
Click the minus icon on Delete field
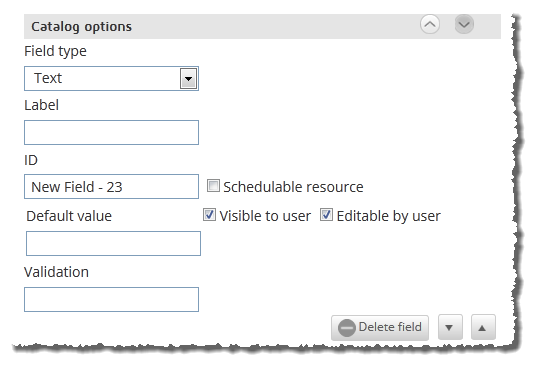[346, 328]
